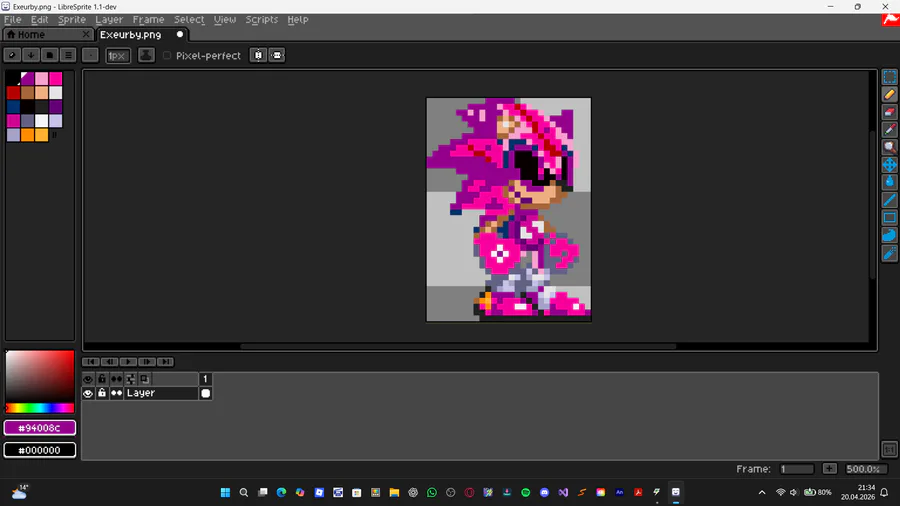
Task: Select the Zoom magnifier tool
Action: [x=889, y=147]
